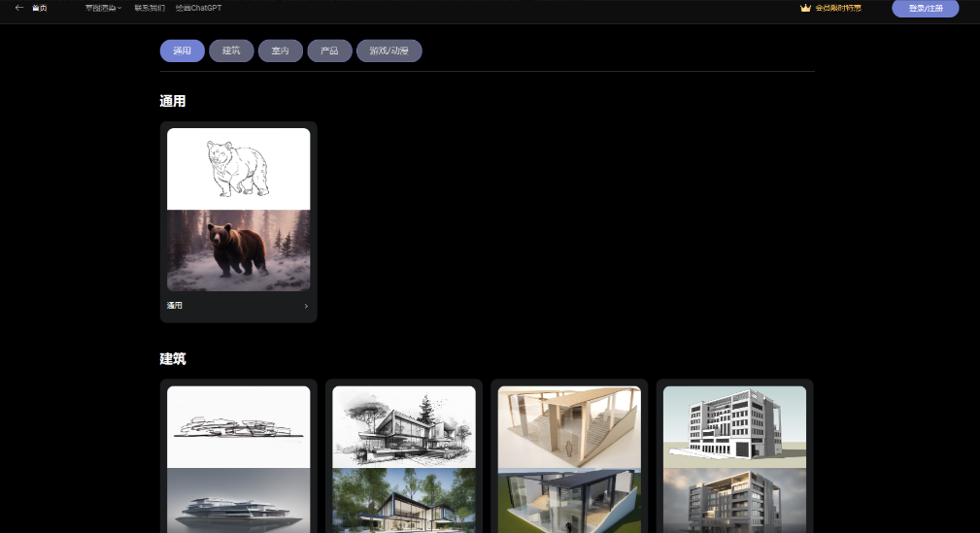Open the flat layered building sketch thumbnail
This screenshot has width=980, height=533.
click(x=238, y=426)
